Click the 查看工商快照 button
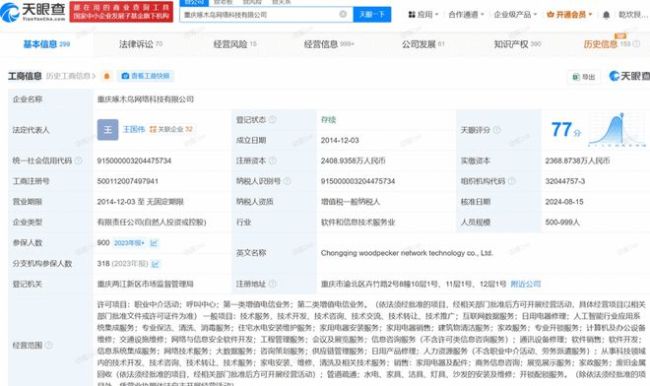Image resolution: width=650 pixels, height=386 pixels. [146, 76]
